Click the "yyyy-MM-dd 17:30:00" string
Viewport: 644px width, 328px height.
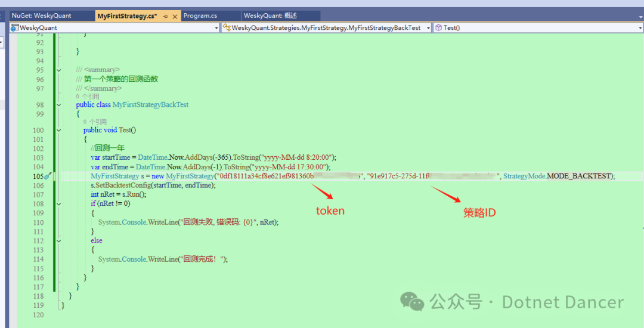click(290, 166)
